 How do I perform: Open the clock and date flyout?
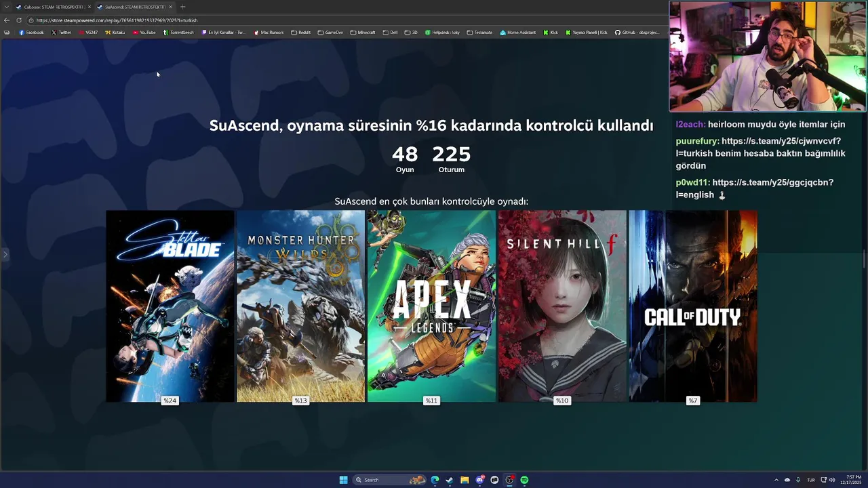[x=852, y=480]
